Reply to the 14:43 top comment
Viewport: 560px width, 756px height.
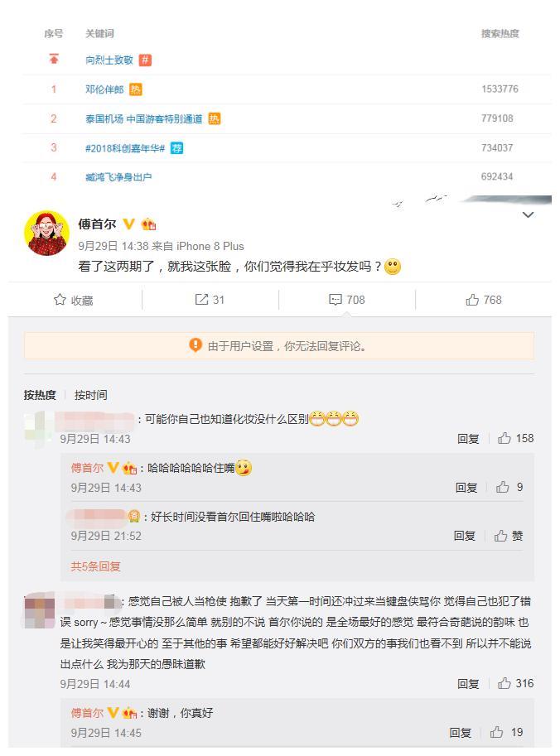click(468, 438)
